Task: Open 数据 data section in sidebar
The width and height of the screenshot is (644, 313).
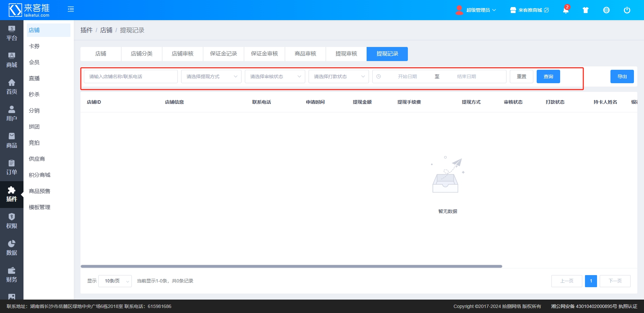Action: [x=12, y=248]
